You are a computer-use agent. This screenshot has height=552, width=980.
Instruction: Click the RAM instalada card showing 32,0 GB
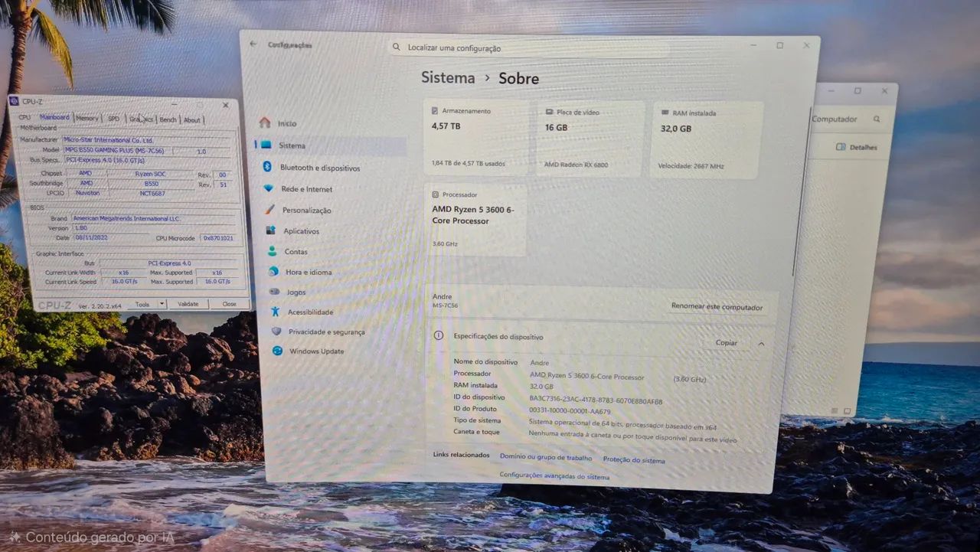coord(706,140)
